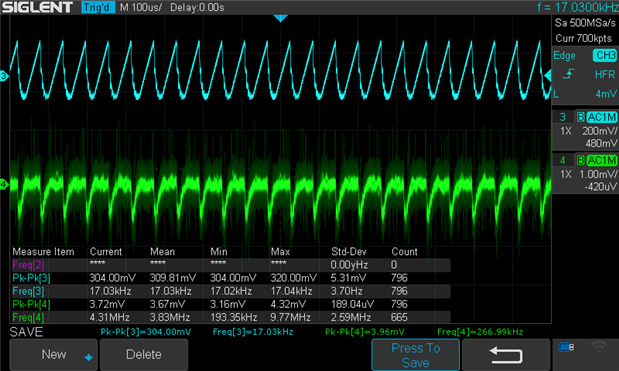Select the Pk-Pk[4] measurement row label
Image resolution: width=619 pixels, height=371 pixels.
click(x=31, y=304)
